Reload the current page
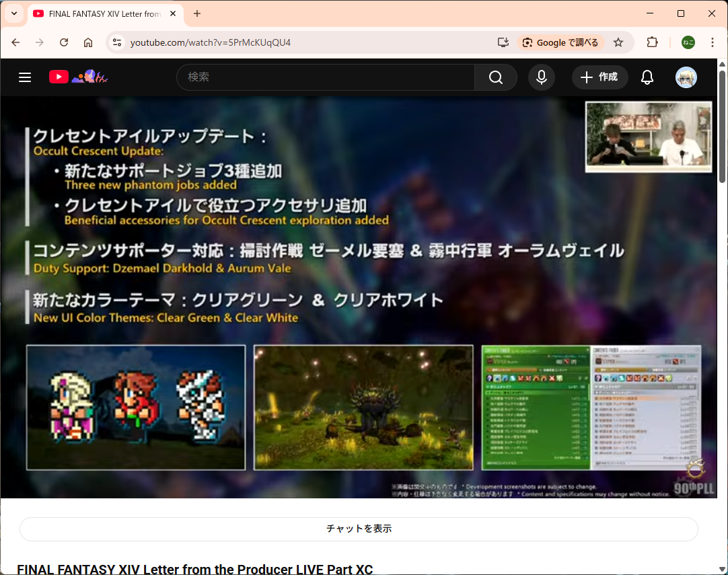The width and height of the screenshot is (728, 575). (x=64, y=42)
